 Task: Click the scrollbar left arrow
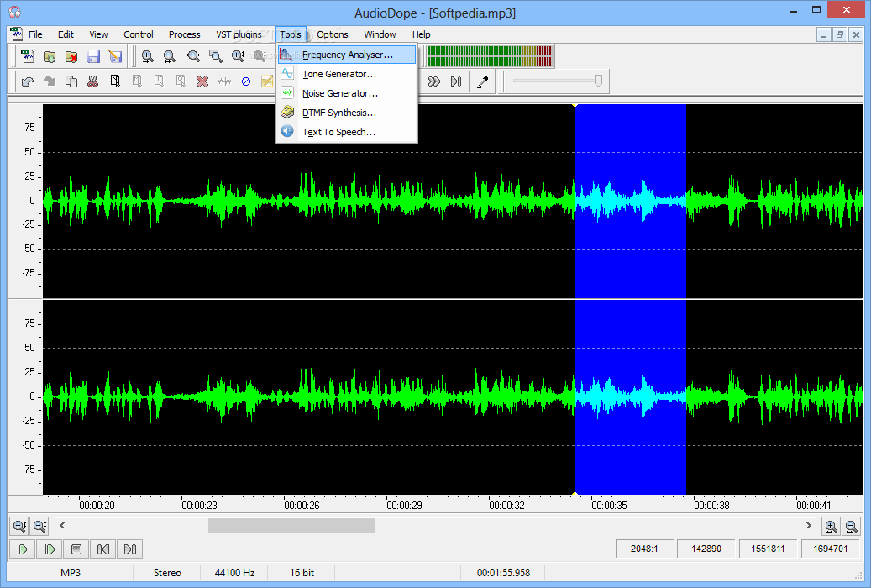pyautogui.click(x=62, y=526)
